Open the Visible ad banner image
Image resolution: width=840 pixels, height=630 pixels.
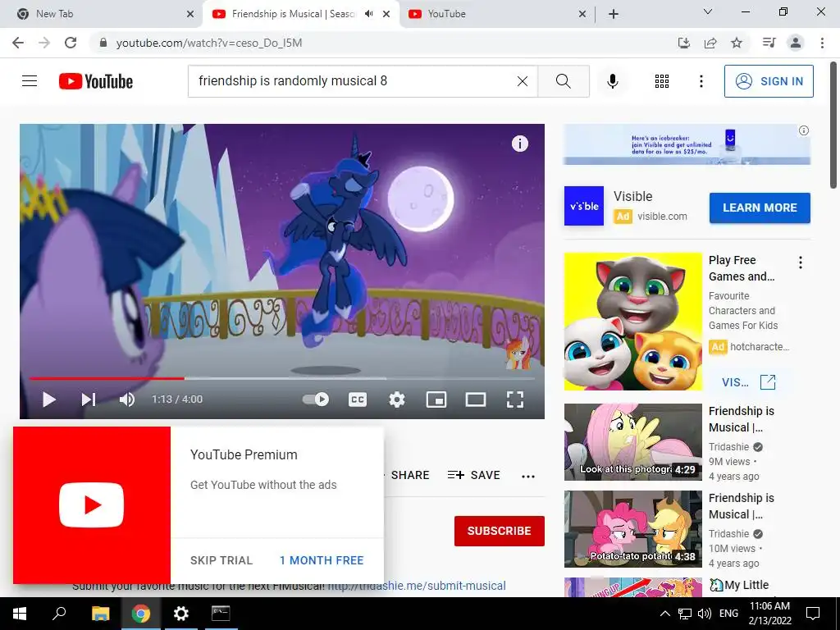(687, 144)
